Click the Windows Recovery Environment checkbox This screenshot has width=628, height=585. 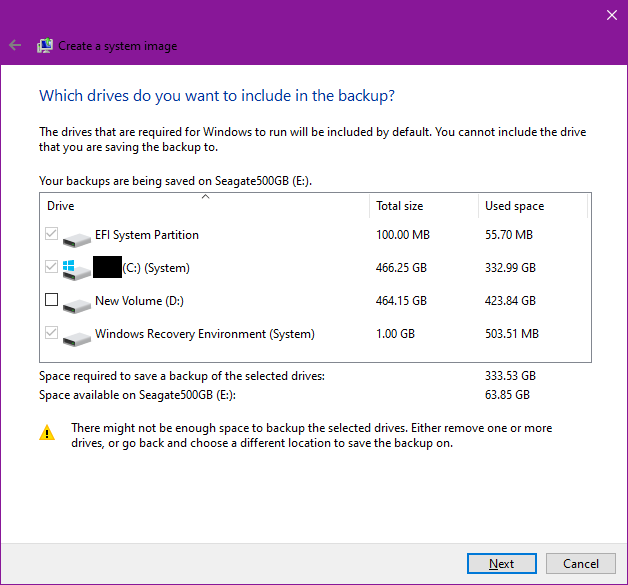52,334
